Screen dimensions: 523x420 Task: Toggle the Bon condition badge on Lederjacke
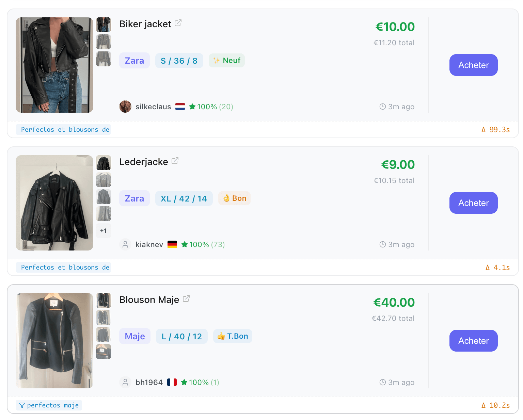pos(234,198)
